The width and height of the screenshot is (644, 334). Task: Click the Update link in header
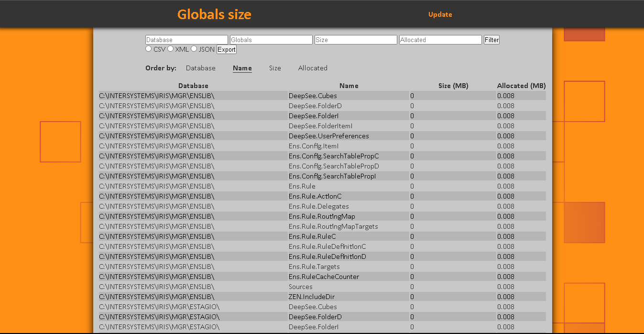pos(440,14)
